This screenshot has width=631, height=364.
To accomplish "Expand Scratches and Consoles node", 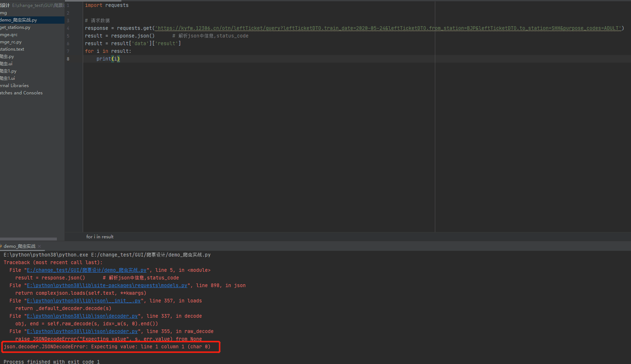I will pyautogui.click(x=22, y=93).
